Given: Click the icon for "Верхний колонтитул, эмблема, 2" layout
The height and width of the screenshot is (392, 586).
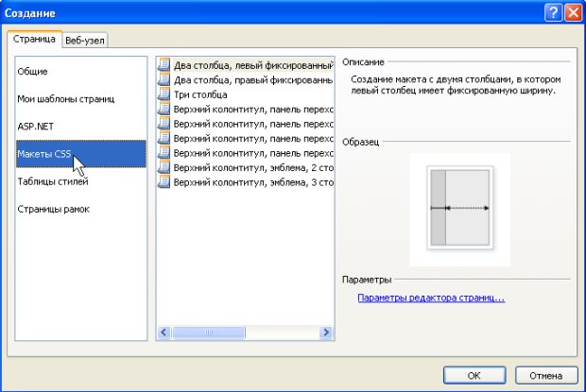Looking at the screenshot, I should 165,166.
